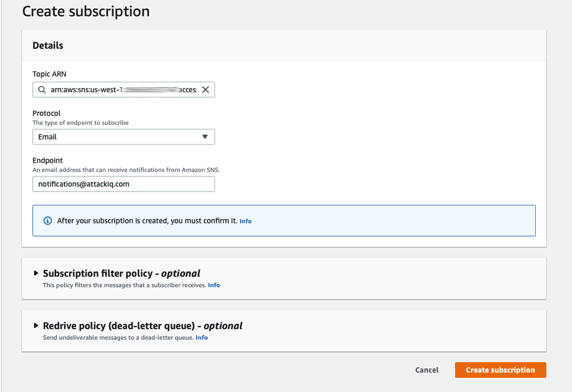This screenshot has height=392, width=572.
Task: Click the search magnifier icon in Topic ARN
Action: pyautogui.click(x=43, y=90)
